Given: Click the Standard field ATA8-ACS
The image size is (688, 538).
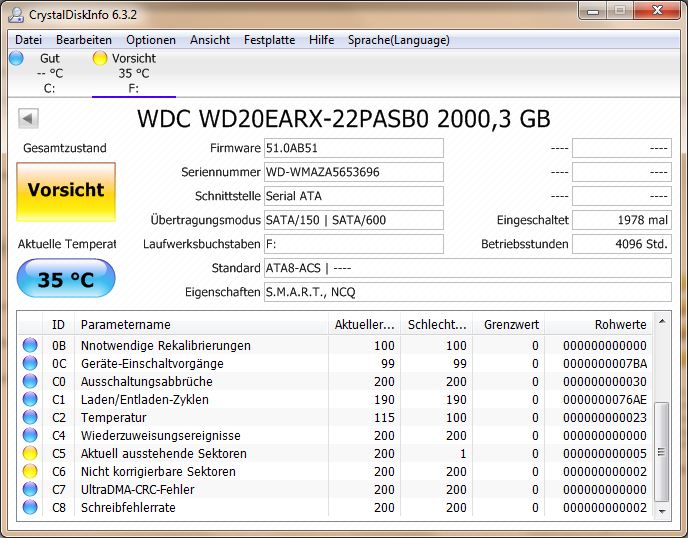Looking at the screenshot, I should click(x=468, y=268).
